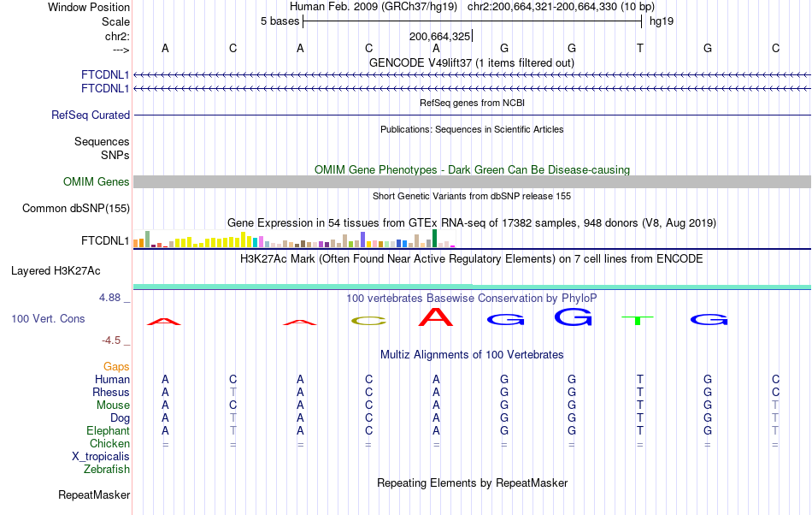The image size is (812, 515).
Task: Click the hg19 label right of the scale bar
Action: point(662,21)
